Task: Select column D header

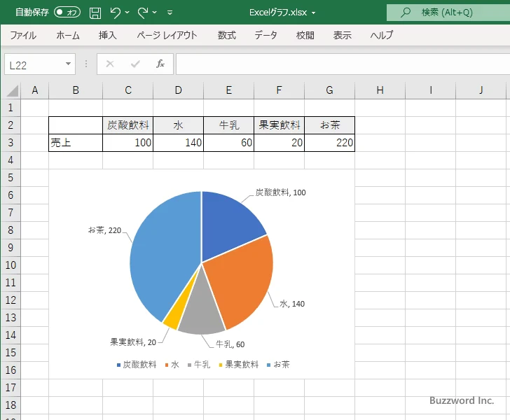Action: (x=178, y=90)
